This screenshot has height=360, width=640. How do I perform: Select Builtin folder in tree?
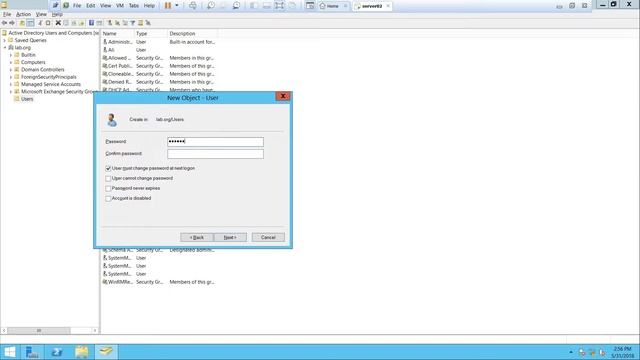coord(28,55)
